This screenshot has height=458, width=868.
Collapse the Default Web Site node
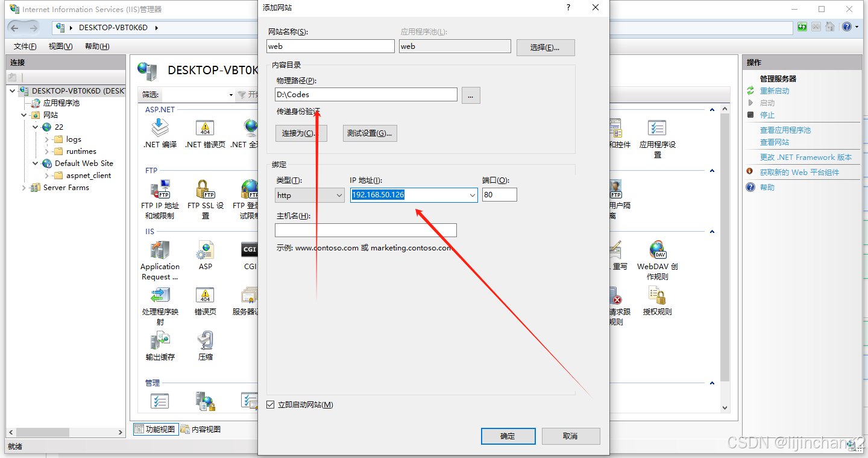[36, 163]
